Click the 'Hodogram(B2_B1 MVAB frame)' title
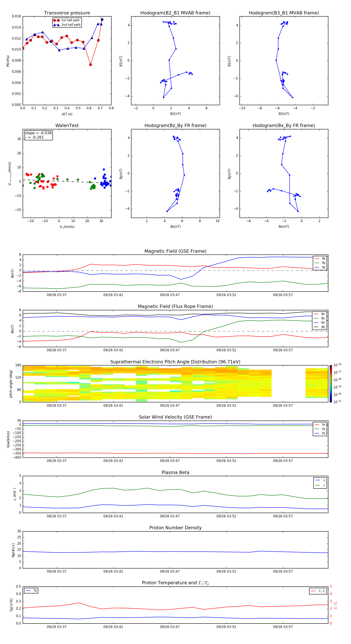The height and width of the screenshot is (644, 351). pos(175,13)
